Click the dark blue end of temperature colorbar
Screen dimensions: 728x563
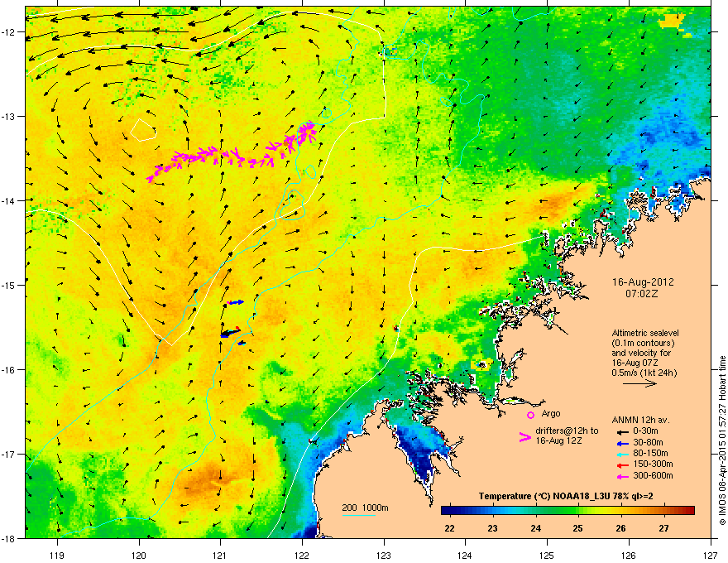445,511
